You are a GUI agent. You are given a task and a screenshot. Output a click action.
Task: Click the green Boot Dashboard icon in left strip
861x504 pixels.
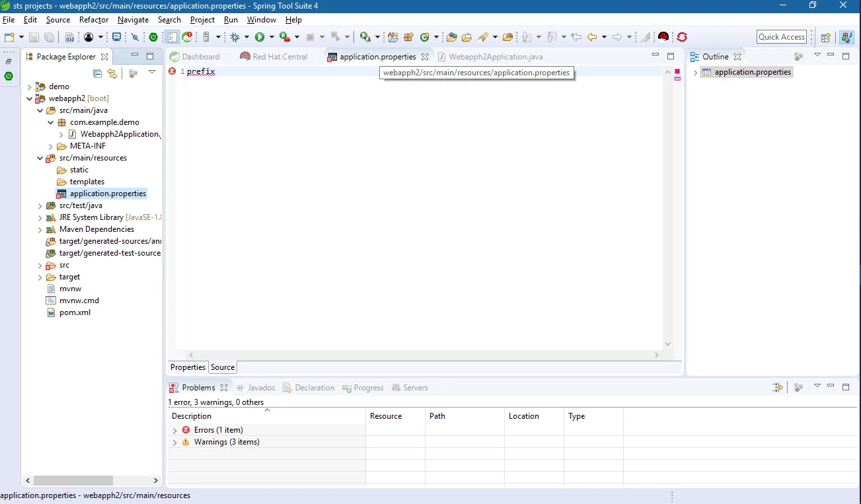pyautogui.click(x=9, y=76)
